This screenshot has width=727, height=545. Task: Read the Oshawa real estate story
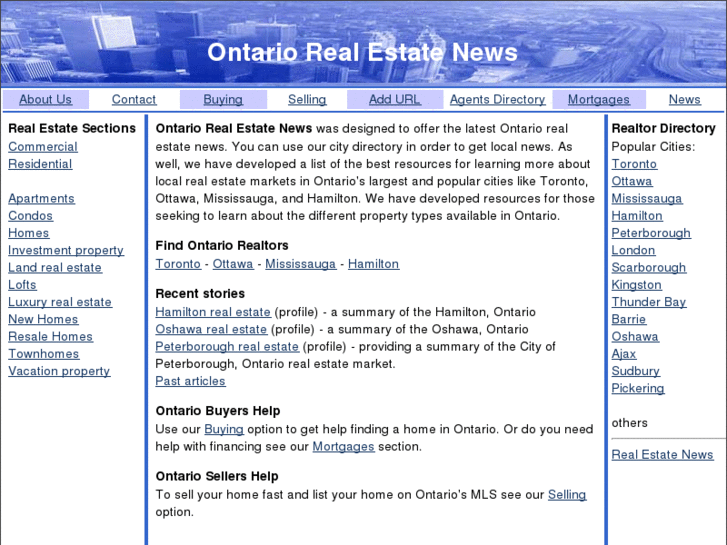click(211, 329)
